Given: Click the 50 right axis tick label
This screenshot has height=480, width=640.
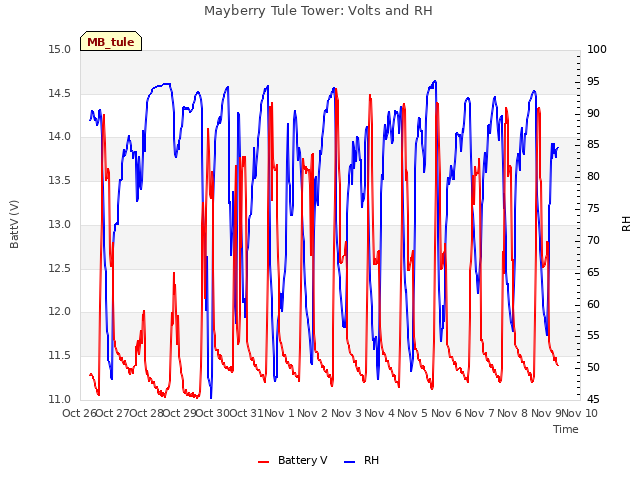Looking at the screenshot, I should click(x=593, y=367).
